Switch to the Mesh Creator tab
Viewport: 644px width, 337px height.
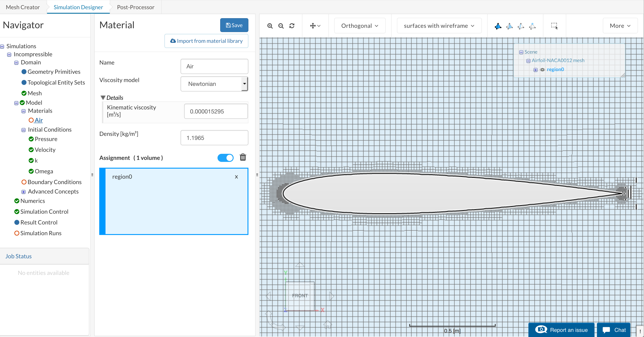click(22, 7)
